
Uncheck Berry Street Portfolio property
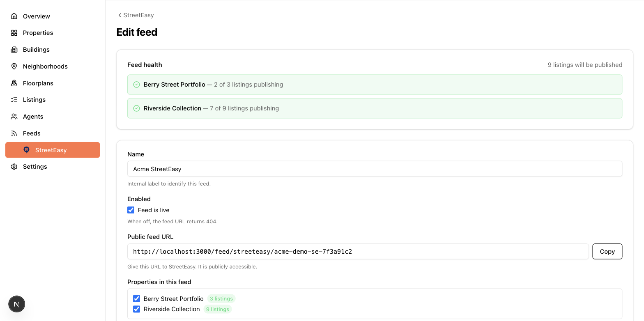pyautogui.click(x=137, y=299)
